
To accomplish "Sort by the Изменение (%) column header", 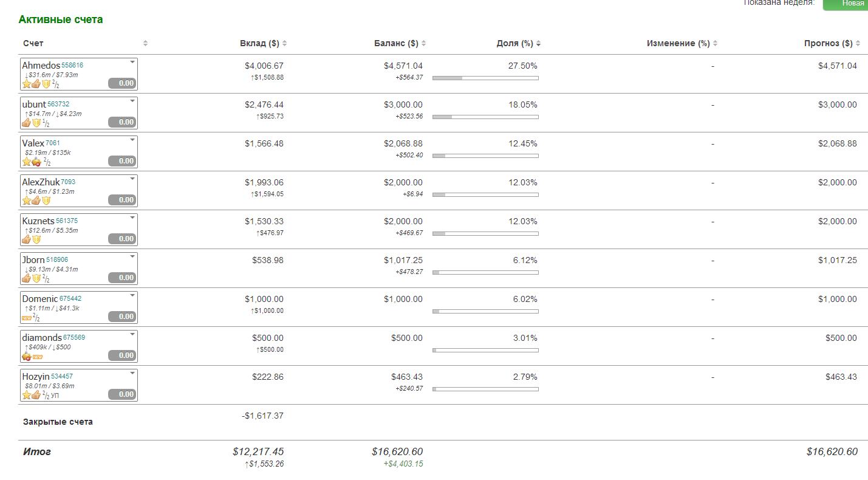I will (678, 43).
